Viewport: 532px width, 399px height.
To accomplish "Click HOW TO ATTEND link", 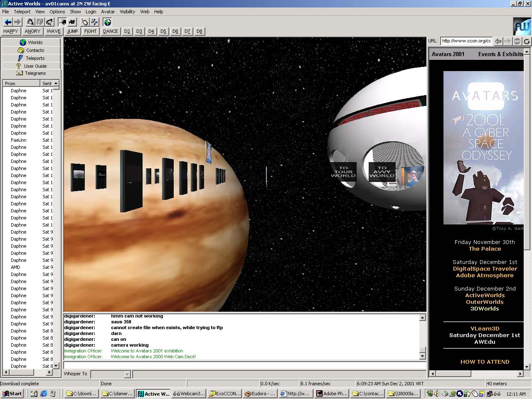I will 485,362.
